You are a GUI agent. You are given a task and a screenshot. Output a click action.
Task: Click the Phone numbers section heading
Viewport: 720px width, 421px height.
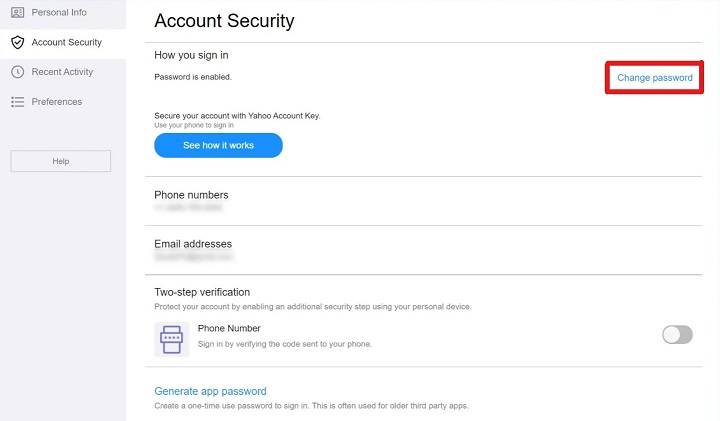pos(191,195)
